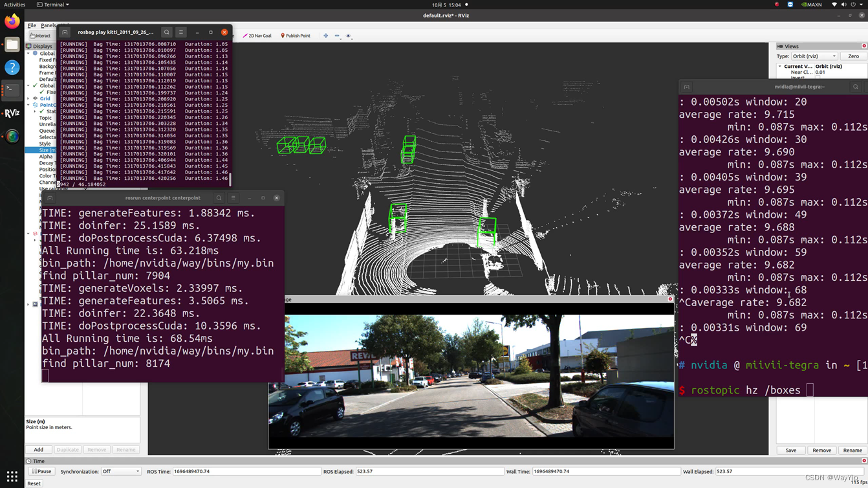Select the 2D Nav Goal tool
The height and width of the screenshot is (488, 868).
pos(259,36)
